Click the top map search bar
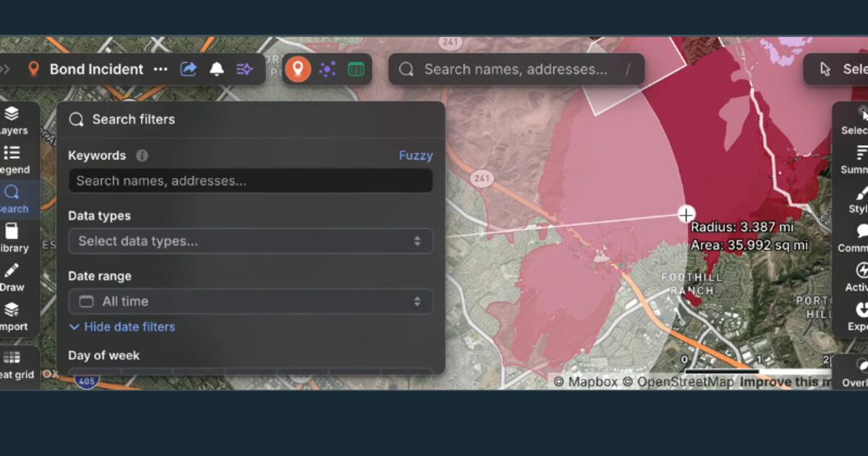The image size is (868, 456). pos(516,69)
